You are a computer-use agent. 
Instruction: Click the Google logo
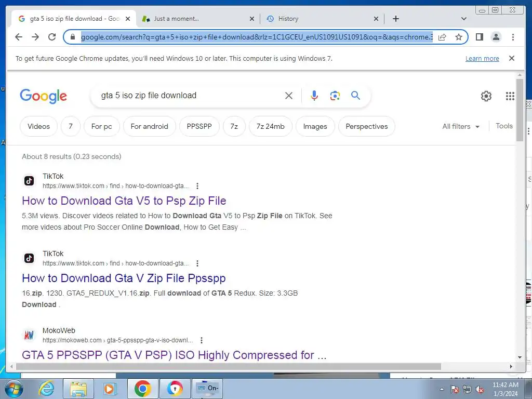click(x=44, y=96)
